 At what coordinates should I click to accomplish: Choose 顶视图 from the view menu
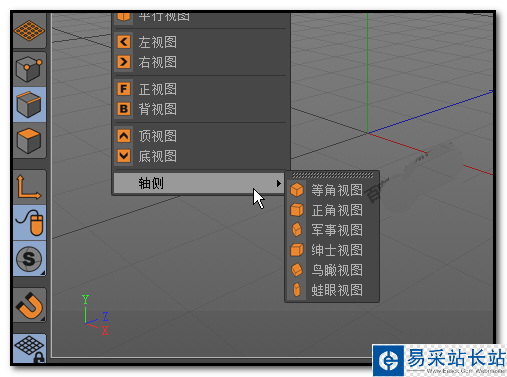click(x=201, y=136)
